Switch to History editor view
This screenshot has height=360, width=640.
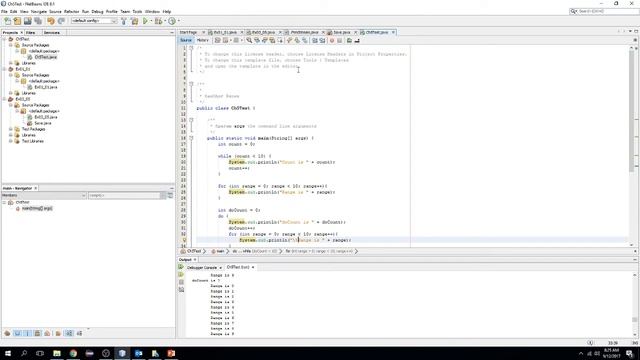point(203,40)
